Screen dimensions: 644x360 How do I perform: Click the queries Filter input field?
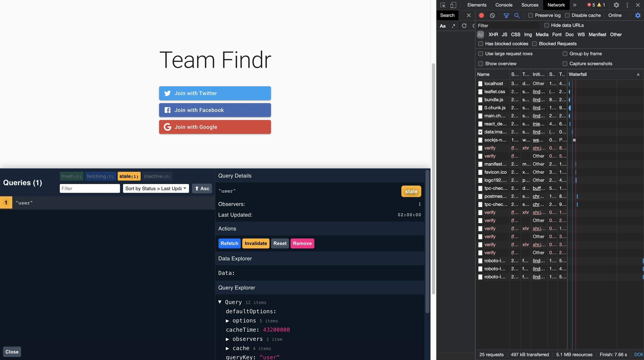point(90,188)
